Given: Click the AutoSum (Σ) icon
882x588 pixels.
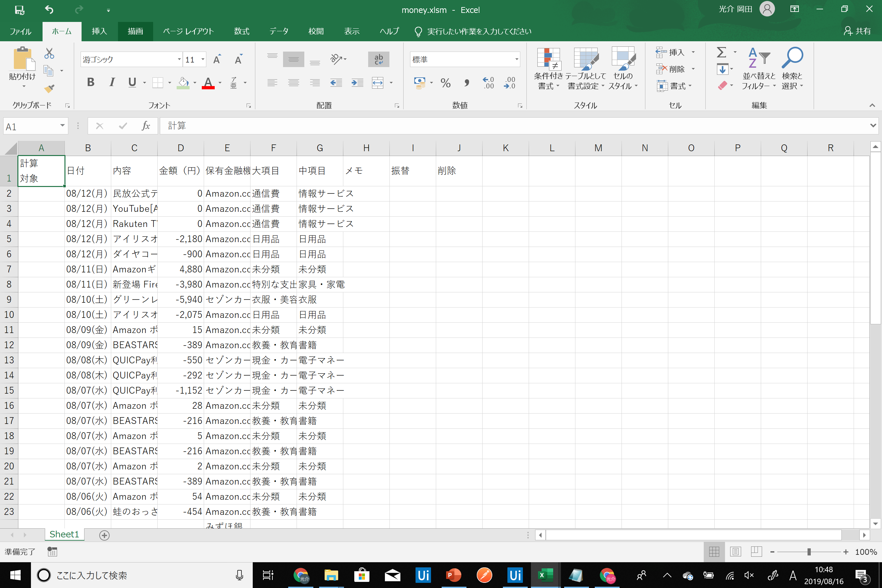Looking at the screenshot, I should (721, 52).
